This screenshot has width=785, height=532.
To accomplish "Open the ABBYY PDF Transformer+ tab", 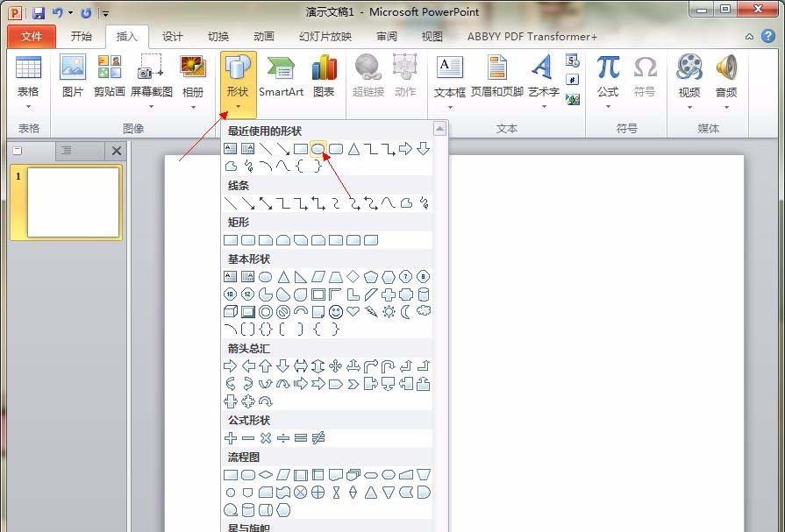I will 532,37.
